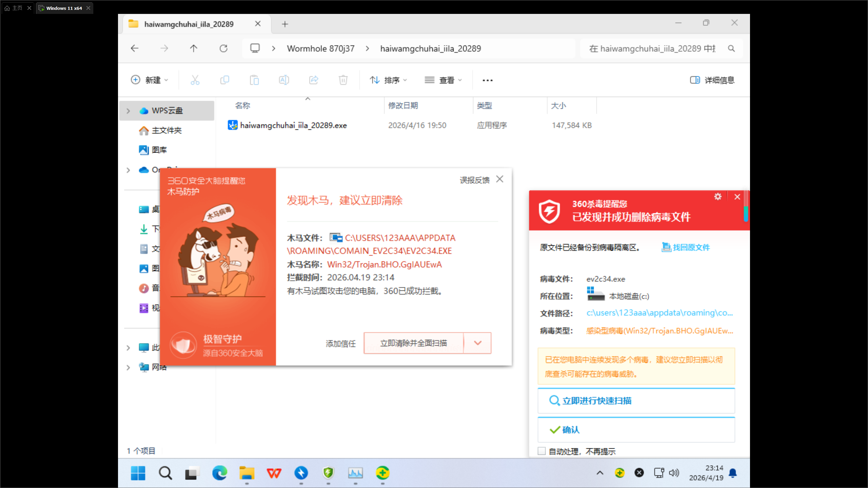Click the up-directory arrow icon

[x=194, y=48]
